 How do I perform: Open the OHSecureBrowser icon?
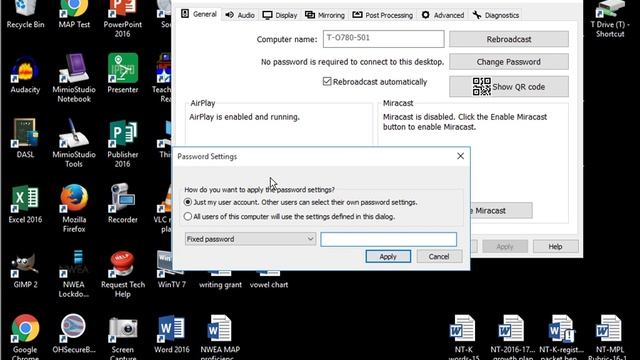(x=74, y=335)
